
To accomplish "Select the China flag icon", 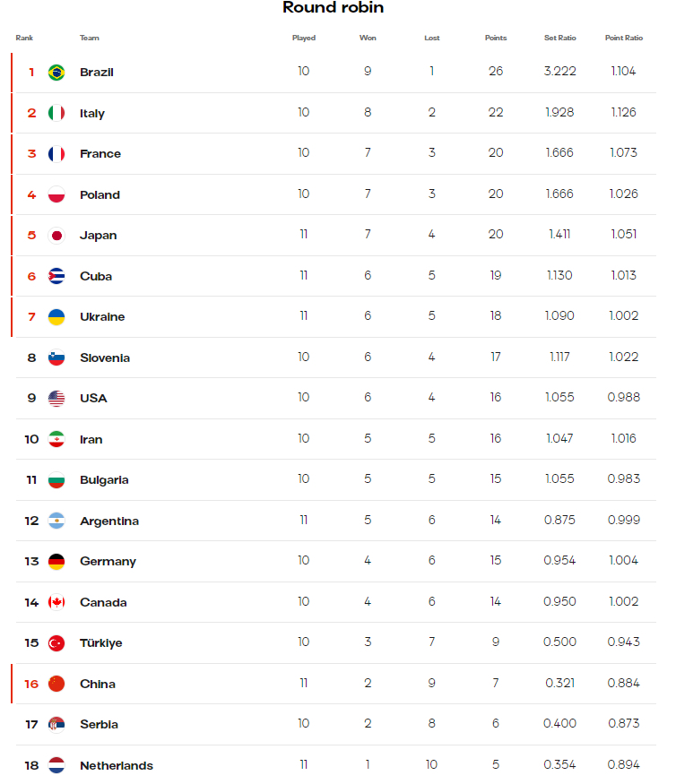I will (56, 684).
